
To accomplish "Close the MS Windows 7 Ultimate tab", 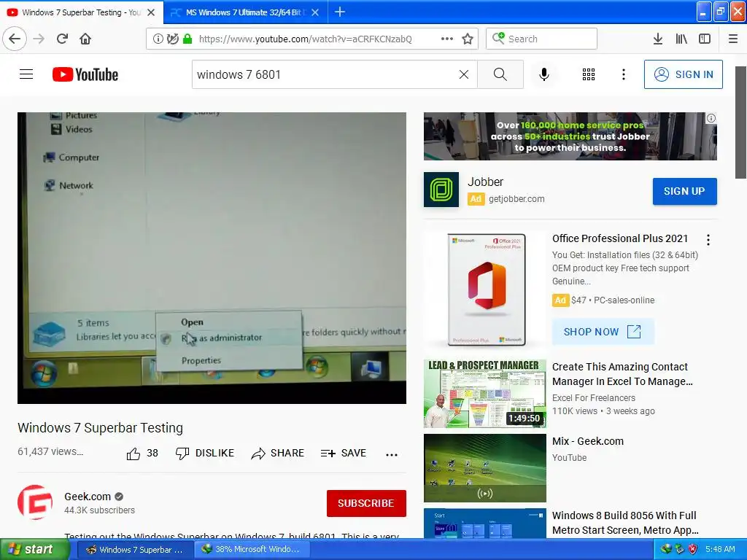I will click(x=315, y=12).
